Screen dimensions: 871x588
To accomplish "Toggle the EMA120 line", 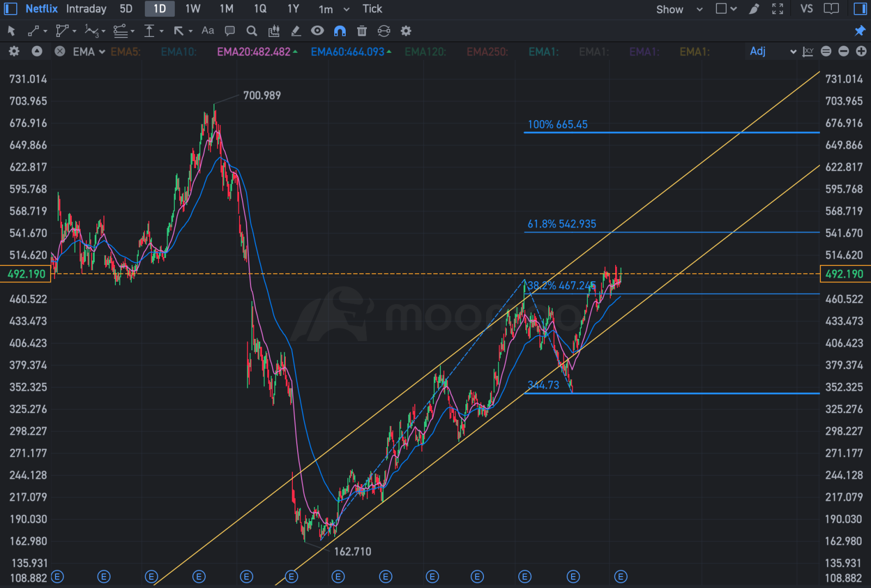I will tap(425, 52).
